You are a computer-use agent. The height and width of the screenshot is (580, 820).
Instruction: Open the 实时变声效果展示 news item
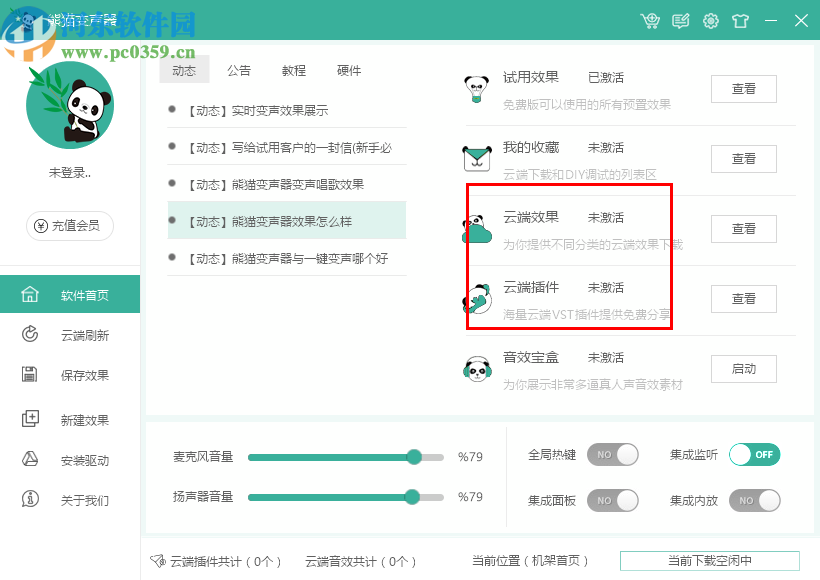279,111
